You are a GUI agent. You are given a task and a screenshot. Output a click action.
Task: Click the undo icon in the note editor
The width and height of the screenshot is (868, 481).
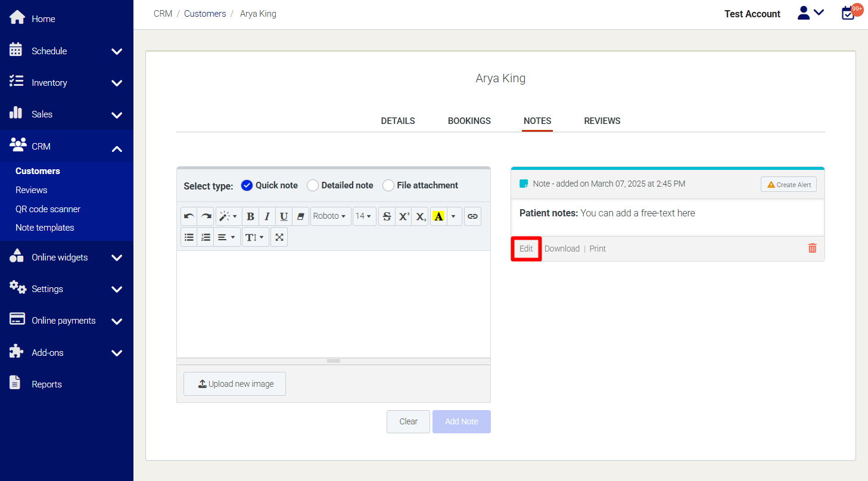click(189, 216)
